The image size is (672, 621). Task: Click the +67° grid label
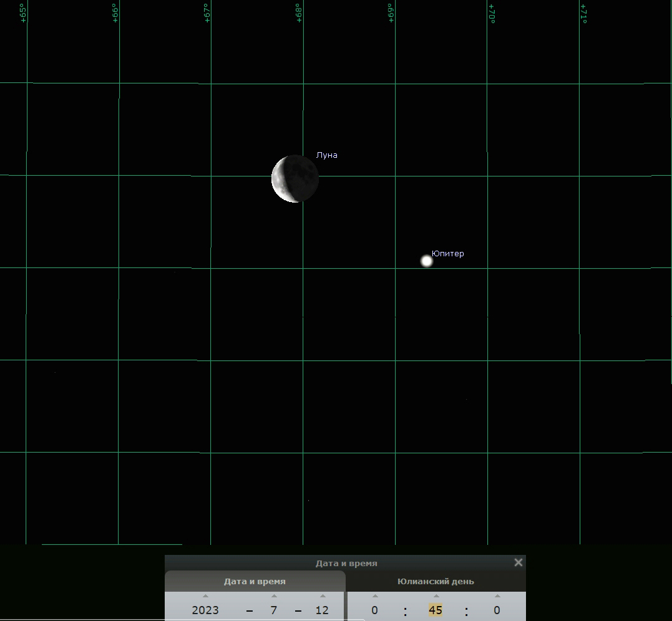tap(207, 13)
